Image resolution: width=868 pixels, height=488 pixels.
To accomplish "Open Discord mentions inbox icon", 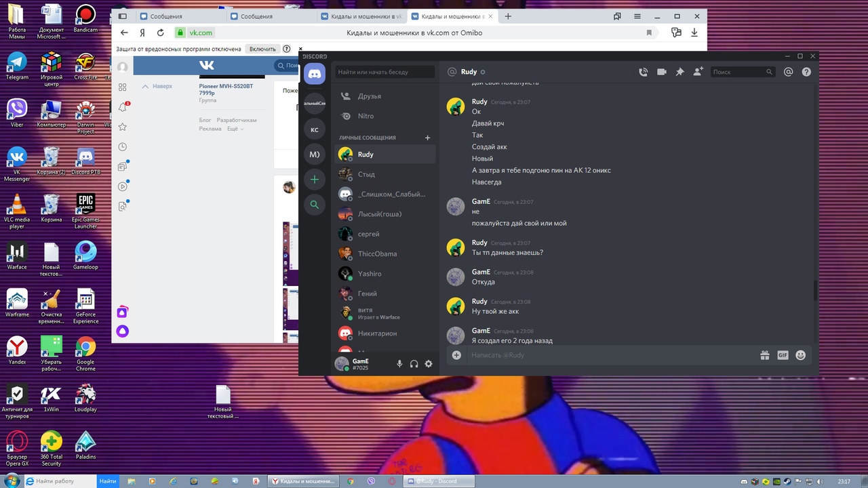I will [x=788, y=72].
